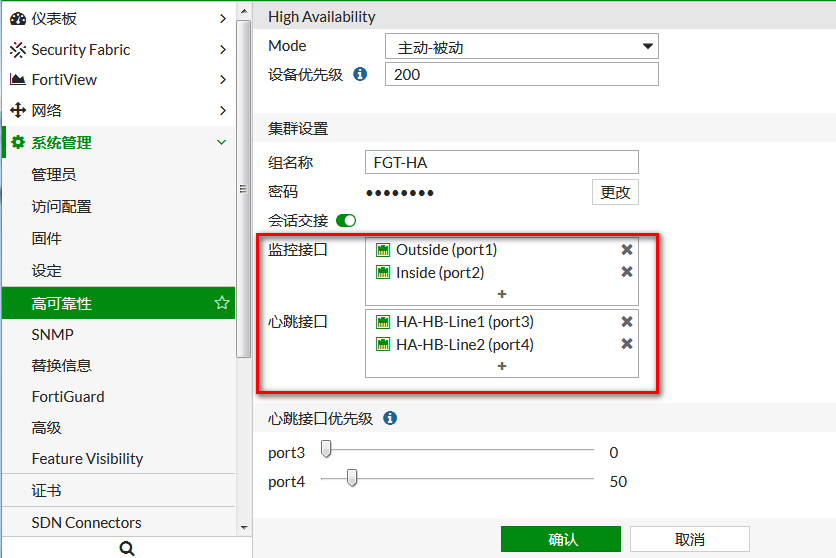Remove HA-HB-Line2 (port4) heartbeat interface
Viewport: 836px width, 558px height.
627,344
